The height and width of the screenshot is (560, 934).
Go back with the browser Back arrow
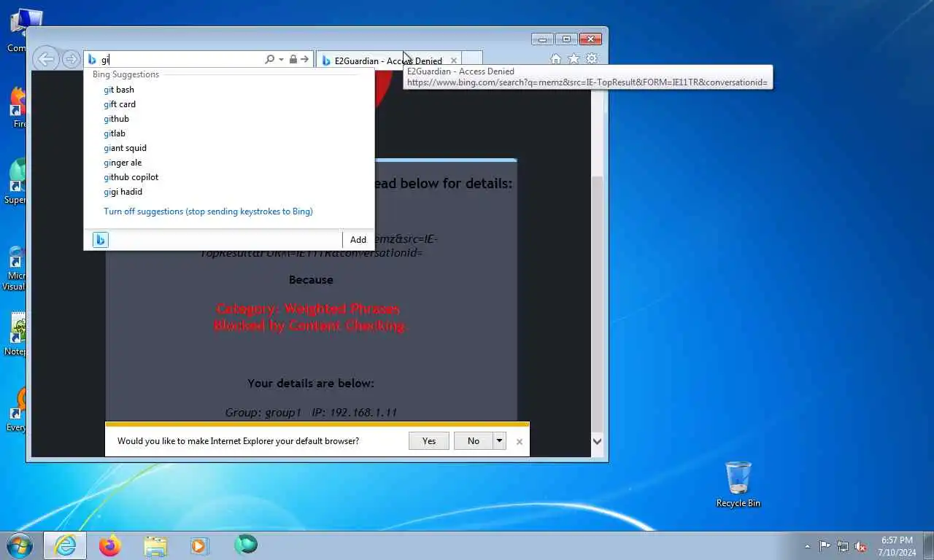point(45,59)
